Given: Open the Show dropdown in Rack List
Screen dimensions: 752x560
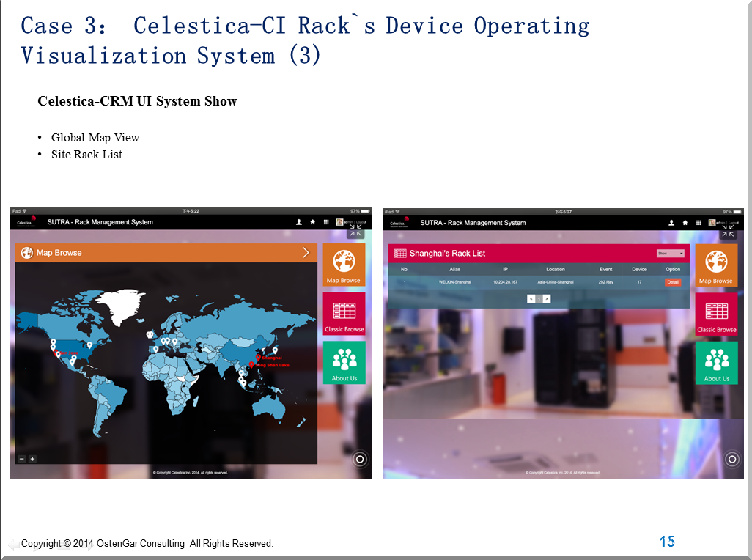Looking at the screenshot, I should coord(671,253).
